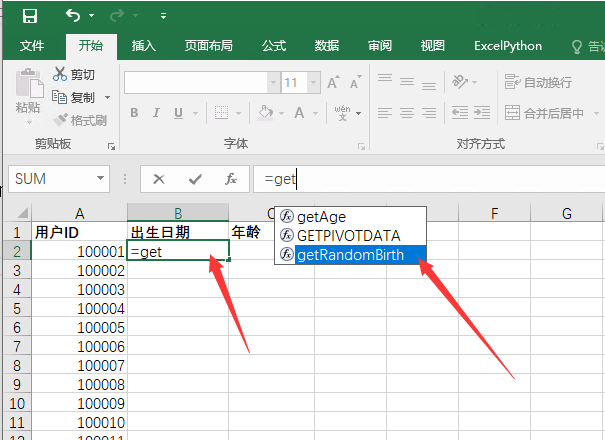Image resolution: width=605 pixels, height=440 pixels.
Task: Click the Select All corner triangle
Action: point(22,213)
